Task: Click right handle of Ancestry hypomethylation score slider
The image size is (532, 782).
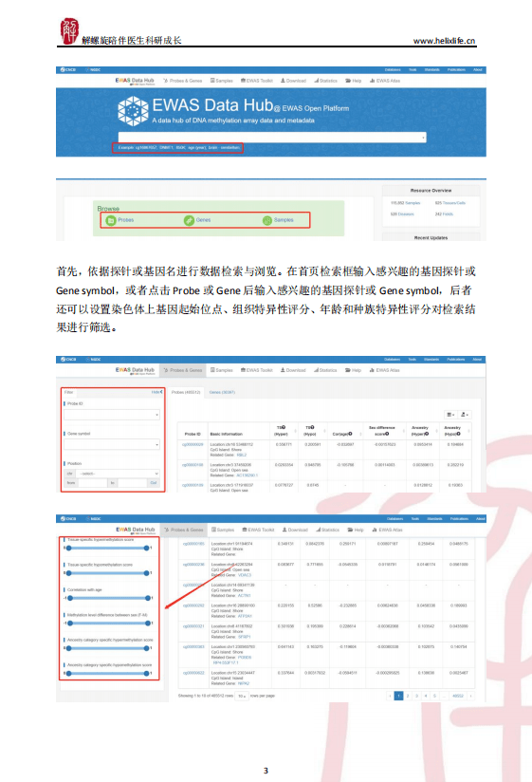Action: pyautogui.click(x=146, y=673)
